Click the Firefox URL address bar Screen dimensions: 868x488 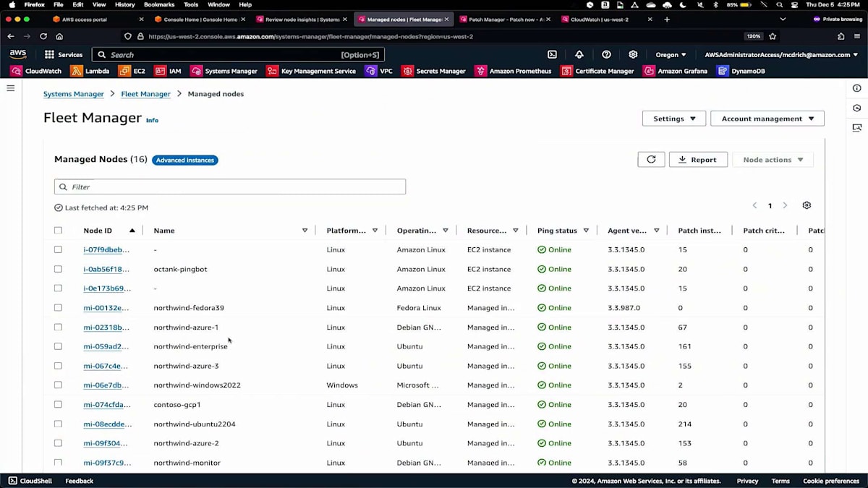coord(434,36)
